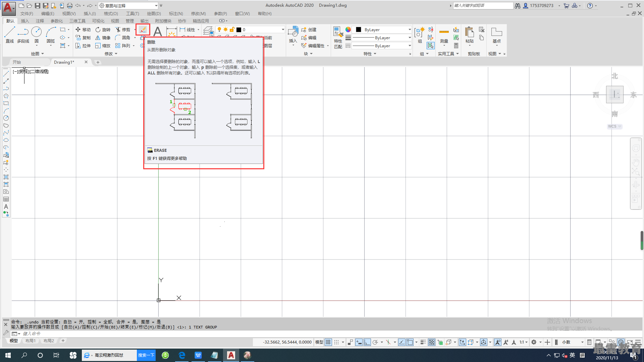This screenshot has width=644, height=362.
Task: Click the Rotate (旋转) tool
Action: pyautogui.click(x=103, y=29)
